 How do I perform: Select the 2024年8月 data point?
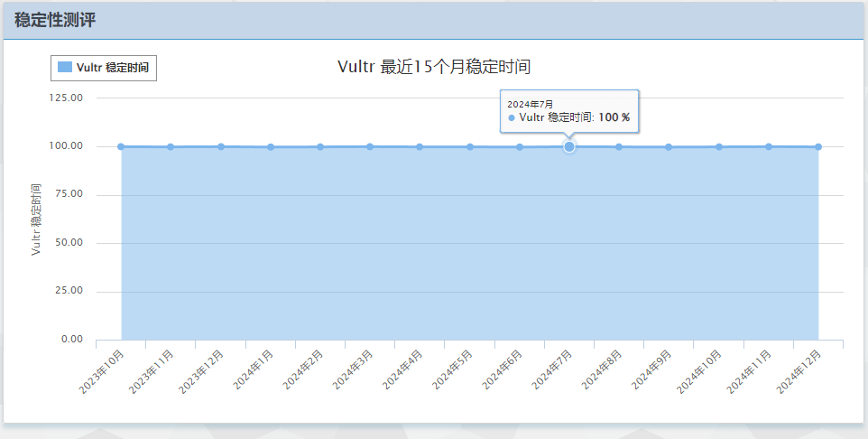coord(619,147)
